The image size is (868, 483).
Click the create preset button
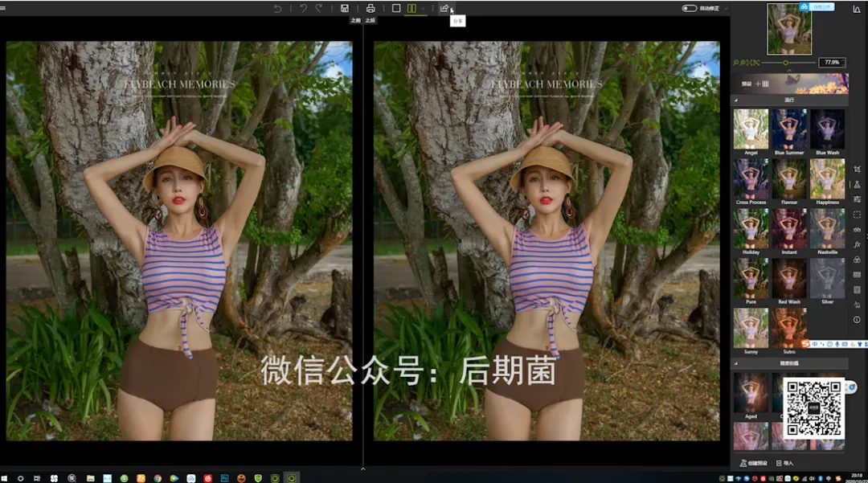pos(754,463)
